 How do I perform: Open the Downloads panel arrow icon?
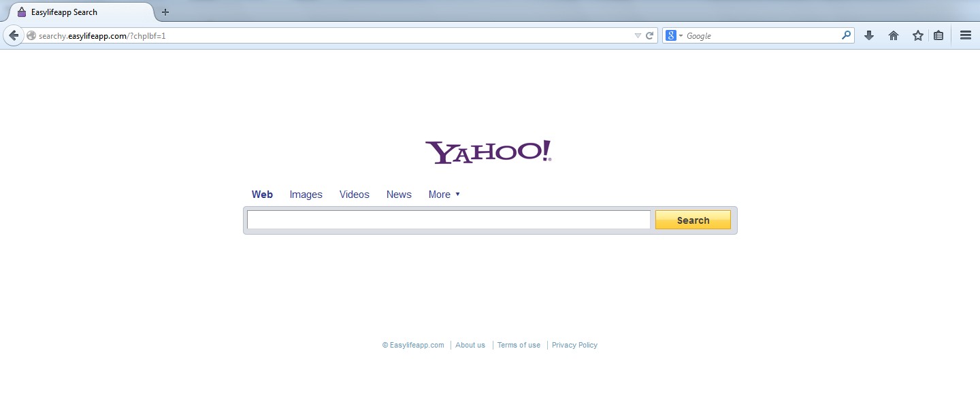[x=869, y=35]
